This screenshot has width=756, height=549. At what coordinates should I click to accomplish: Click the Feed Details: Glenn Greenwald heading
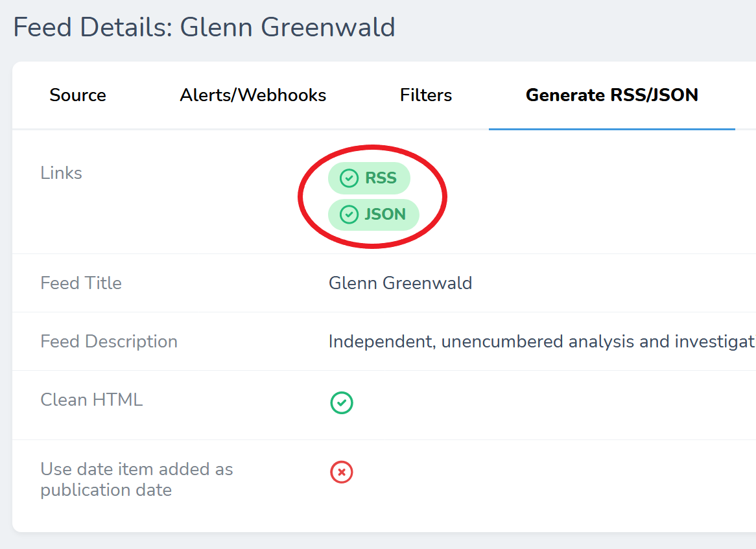(x=204, y=27)
